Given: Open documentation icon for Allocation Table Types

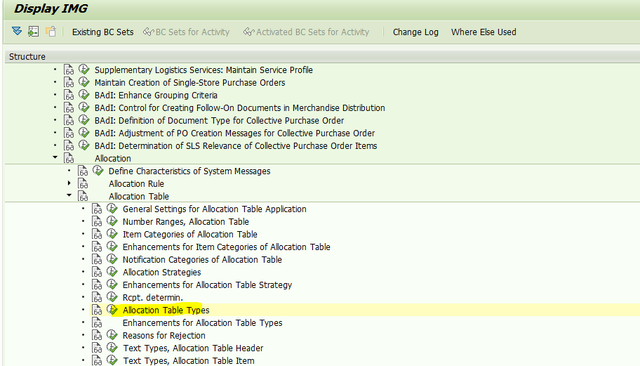Looking at the screenshot, I should [x=97, y=310].
